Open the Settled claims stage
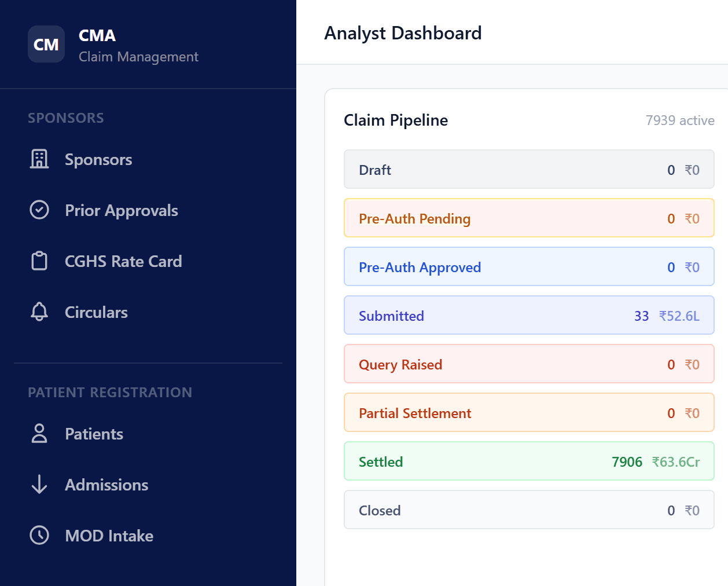728x586 pixels. (x=529, y=462)
